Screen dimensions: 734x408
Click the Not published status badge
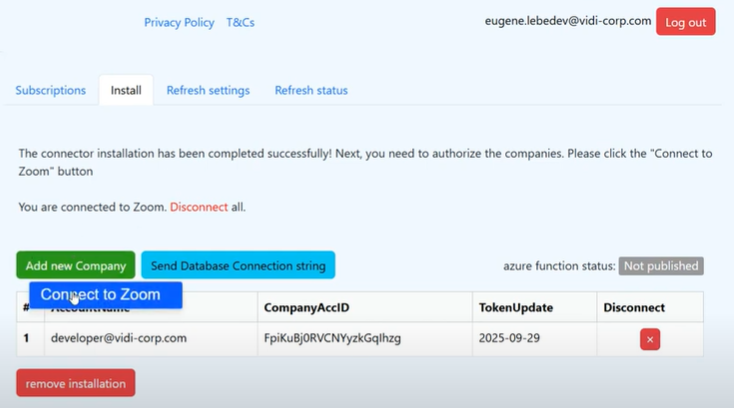click(660, 266)
